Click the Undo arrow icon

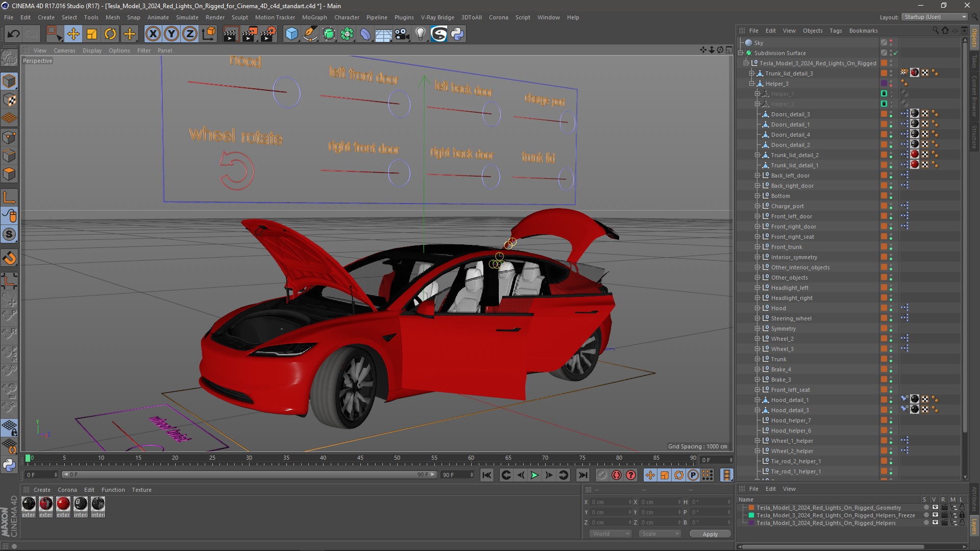pyautogui.click(x=14, y=34)
